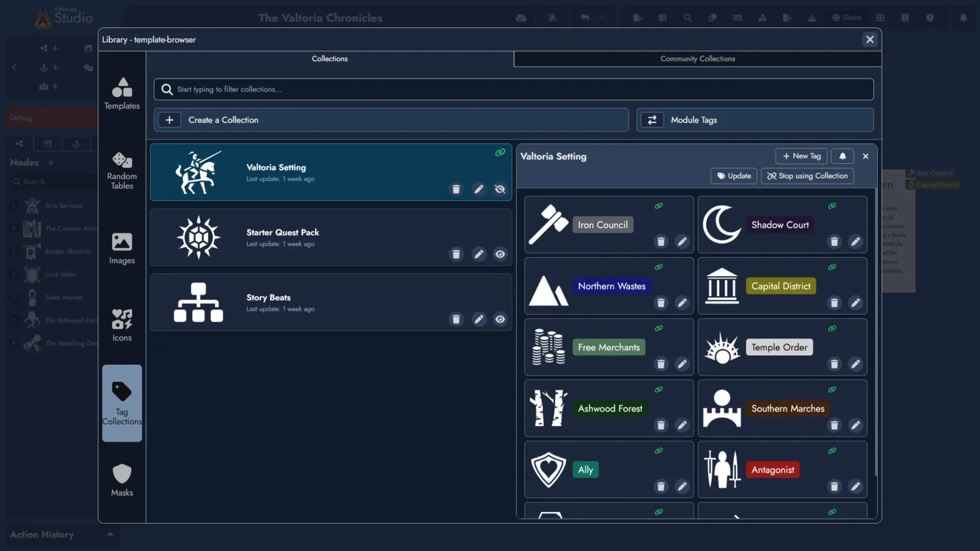This screenshot has width=980, height=551.
Task: Expand the Action History panel
Action: (110, 534)
